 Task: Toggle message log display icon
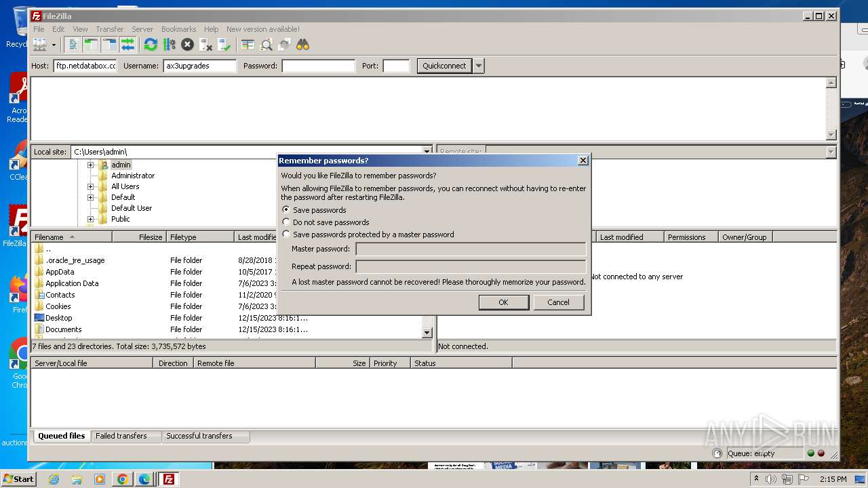point(73,45)
